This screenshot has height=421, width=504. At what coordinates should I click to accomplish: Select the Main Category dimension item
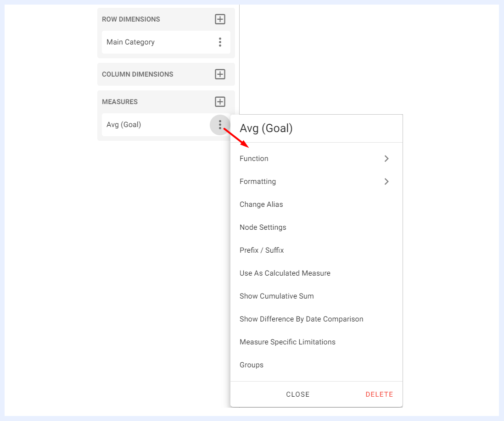pos(166,42)
